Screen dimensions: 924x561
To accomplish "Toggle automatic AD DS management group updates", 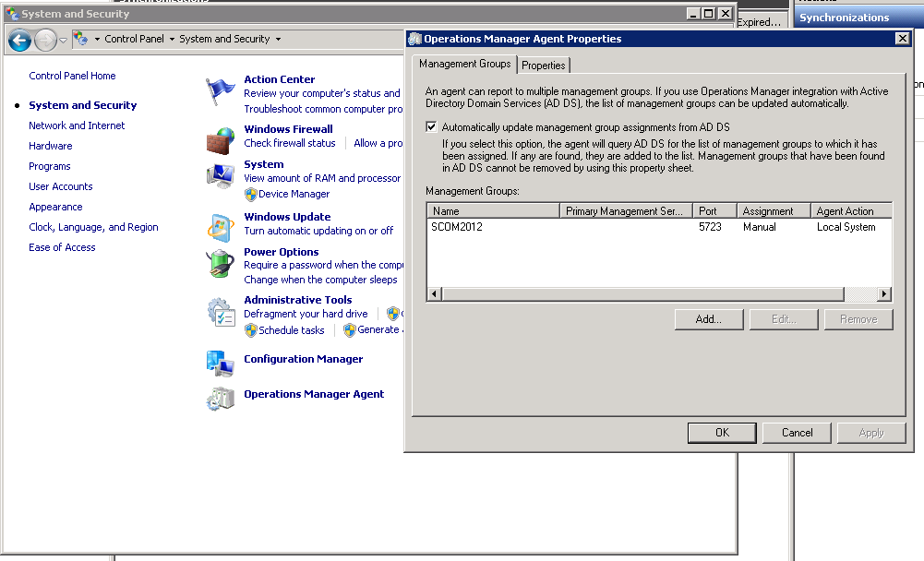I will click(431, 126).
